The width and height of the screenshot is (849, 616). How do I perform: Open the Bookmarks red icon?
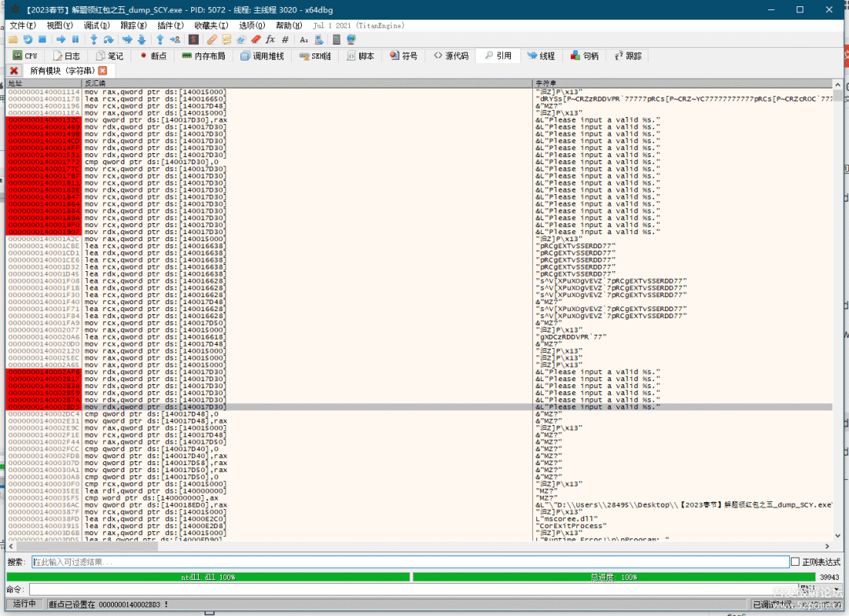coord(255,39)
